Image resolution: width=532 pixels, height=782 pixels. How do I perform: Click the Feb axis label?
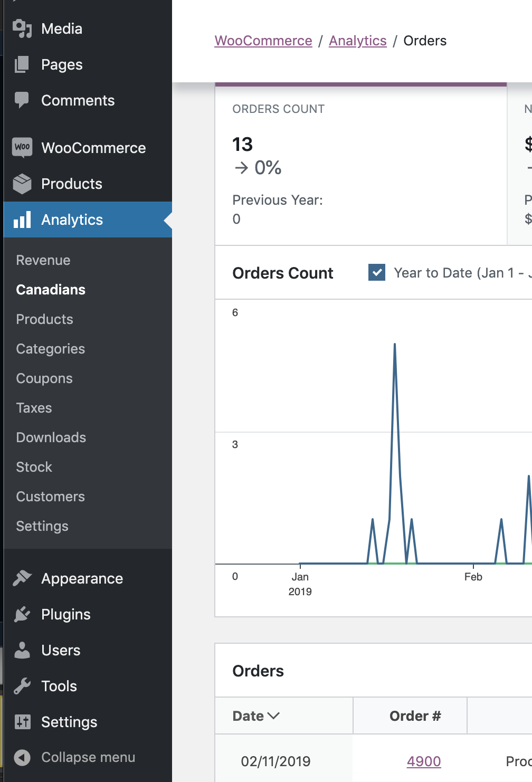click(x=473, y=577)
